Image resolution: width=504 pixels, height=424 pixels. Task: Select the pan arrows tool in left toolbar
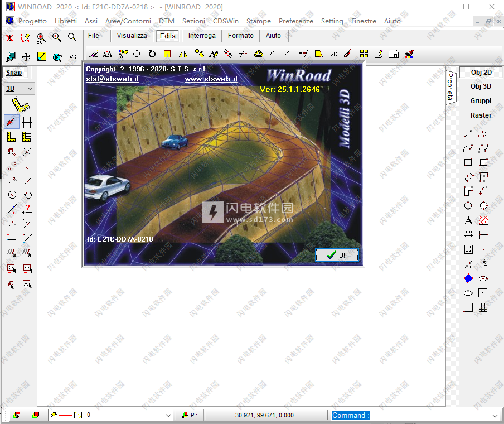pyautogui.click(x=26, y=57)
